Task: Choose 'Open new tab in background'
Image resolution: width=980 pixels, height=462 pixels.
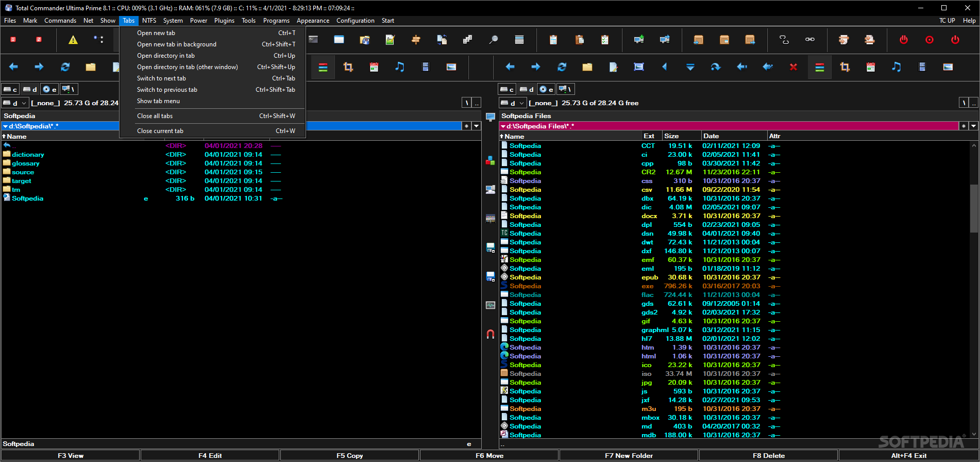Action: 212,44
